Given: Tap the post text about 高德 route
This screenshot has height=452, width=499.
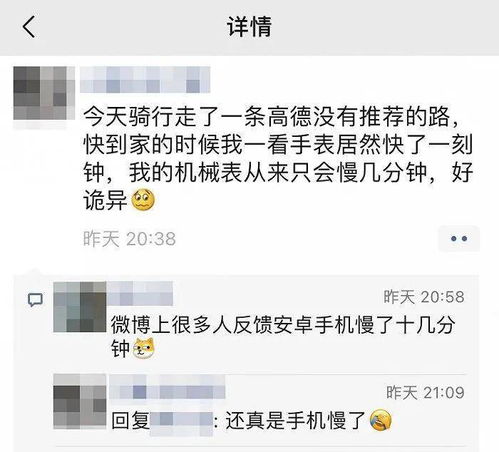Looking at the screenshot, I should tap(278, 159).
